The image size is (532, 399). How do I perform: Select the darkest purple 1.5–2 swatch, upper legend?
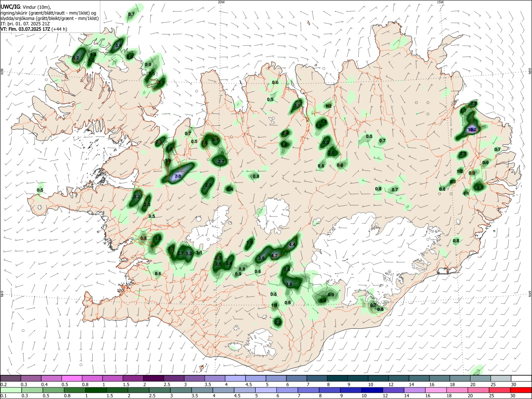click(153, 378)
